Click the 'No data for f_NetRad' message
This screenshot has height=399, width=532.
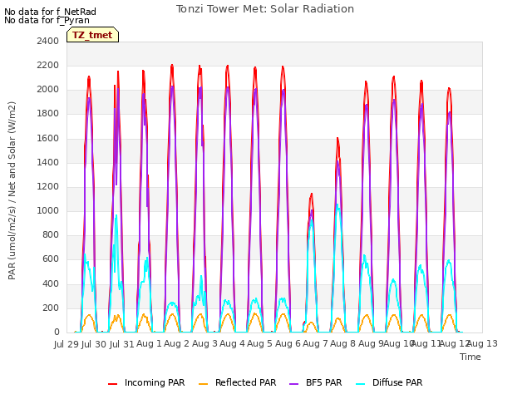tap(50, 12)
